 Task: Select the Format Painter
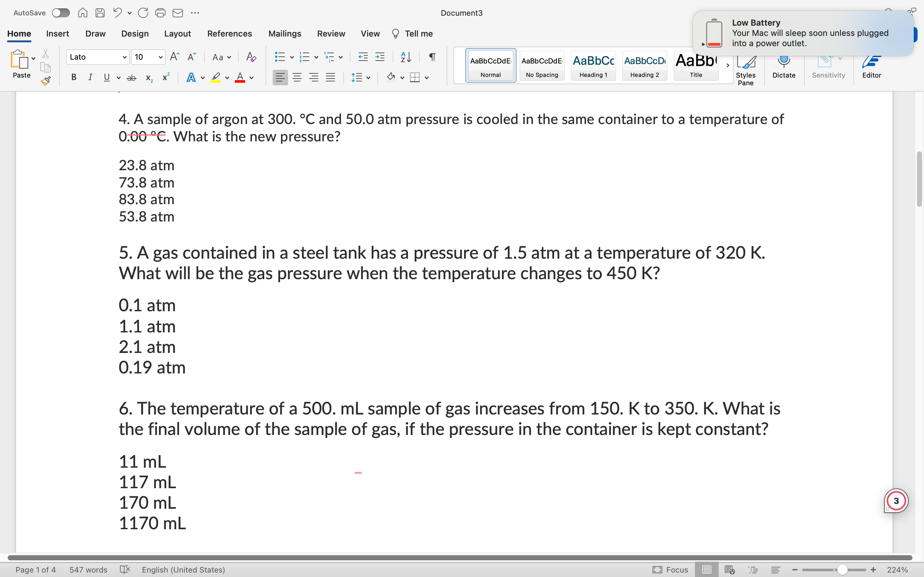coord(46,81)
